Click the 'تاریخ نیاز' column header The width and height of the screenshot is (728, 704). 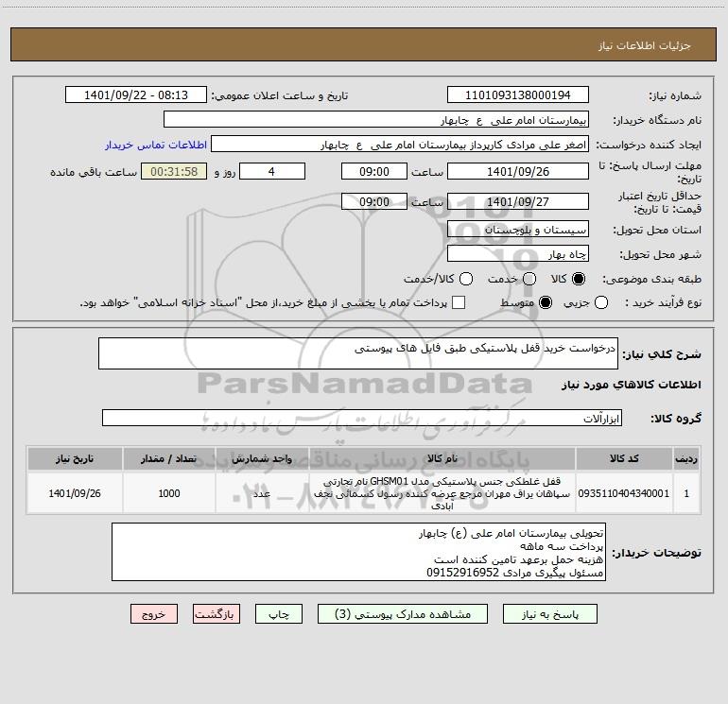[75, 458]
